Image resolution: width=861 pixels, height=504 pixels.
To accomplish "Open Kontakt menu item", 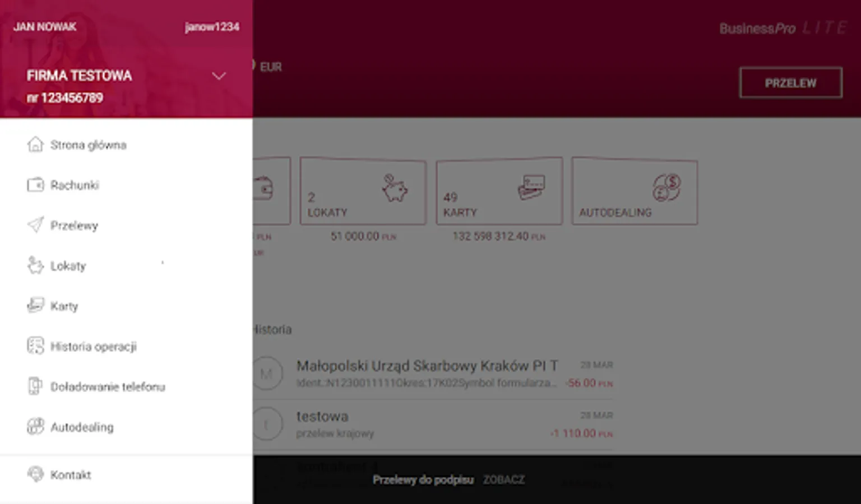I will tap(126, 475).
